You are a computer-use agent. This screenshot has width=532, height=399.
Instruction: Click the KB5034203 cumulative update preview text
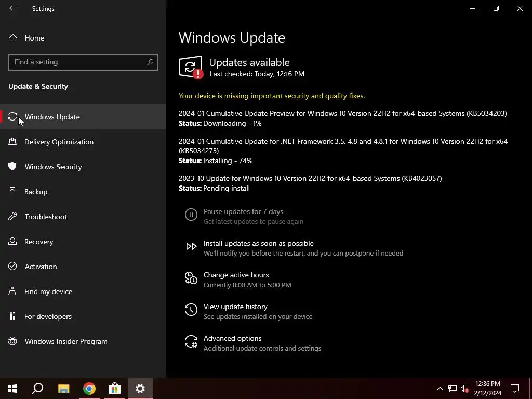[x=343, y=113]
